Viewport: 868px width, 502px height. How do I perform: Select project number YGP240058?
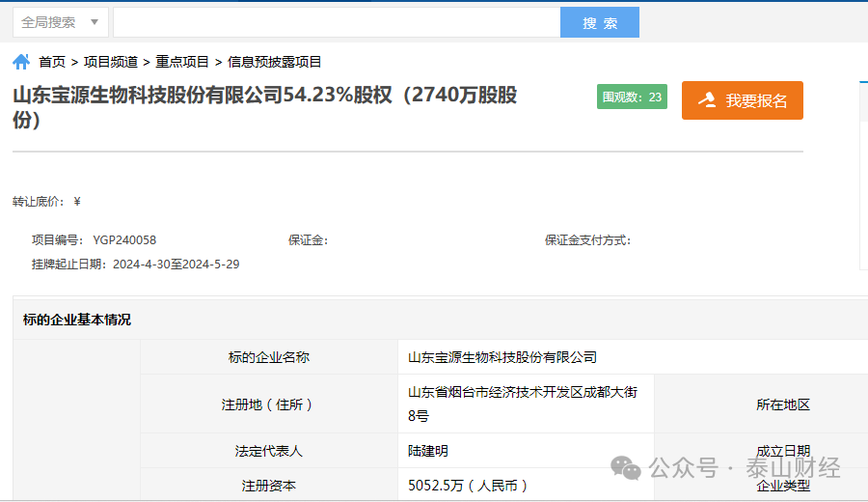coord(124,240)
